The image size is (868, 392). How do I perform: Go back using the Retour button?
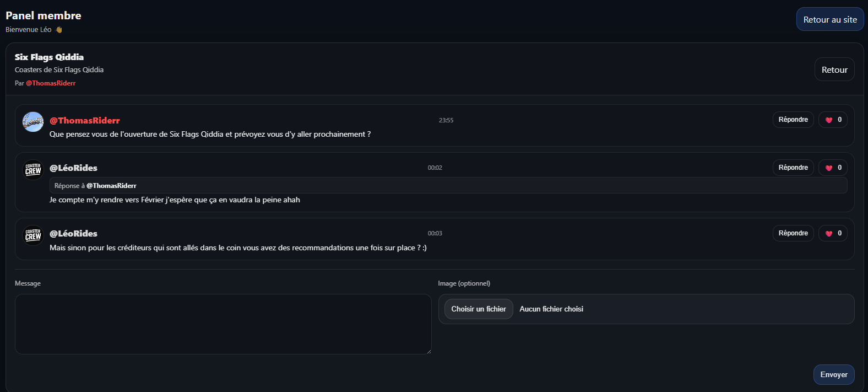point(834,70)
